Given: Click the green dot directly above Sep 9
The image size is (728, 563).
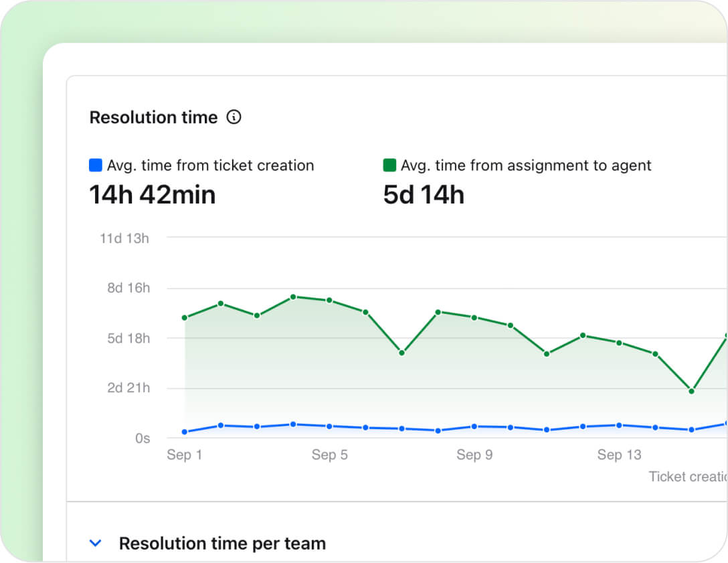Looking at the screenshot, I should [x=474, y=318].
